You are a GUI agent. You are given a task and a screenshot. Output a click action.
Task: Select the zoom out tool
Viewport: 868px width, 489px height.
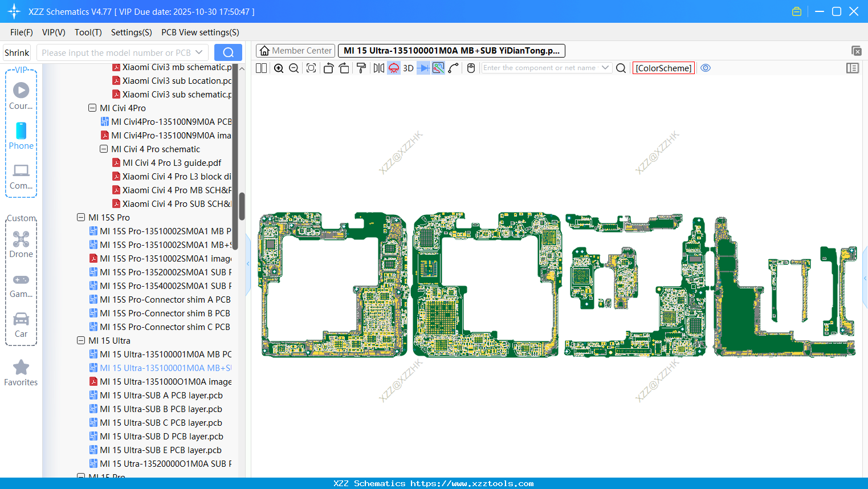click(x=293, y=68)
